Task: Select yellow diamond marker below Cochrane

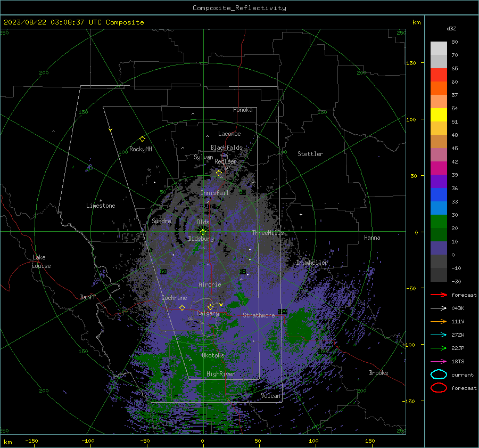Action: pyautogui.click(x=183, y=307)
